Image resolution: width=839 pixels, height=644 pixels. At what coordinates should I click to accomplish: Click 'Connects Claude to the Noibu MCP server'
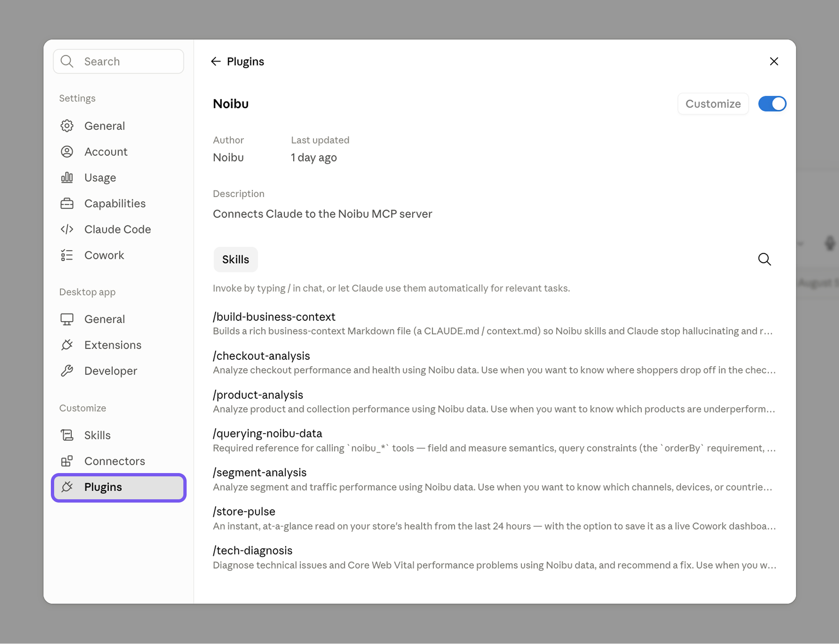click(x=322, y=214)
